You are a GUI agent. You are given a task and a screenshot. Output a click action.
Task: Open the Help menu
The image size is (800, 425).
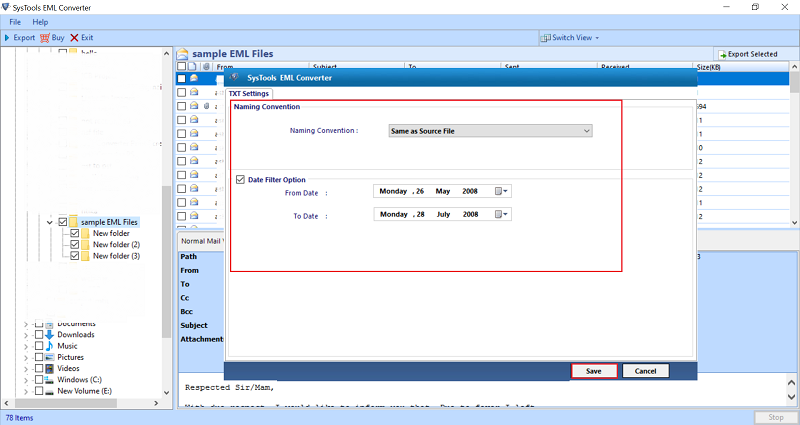[40, 22]
